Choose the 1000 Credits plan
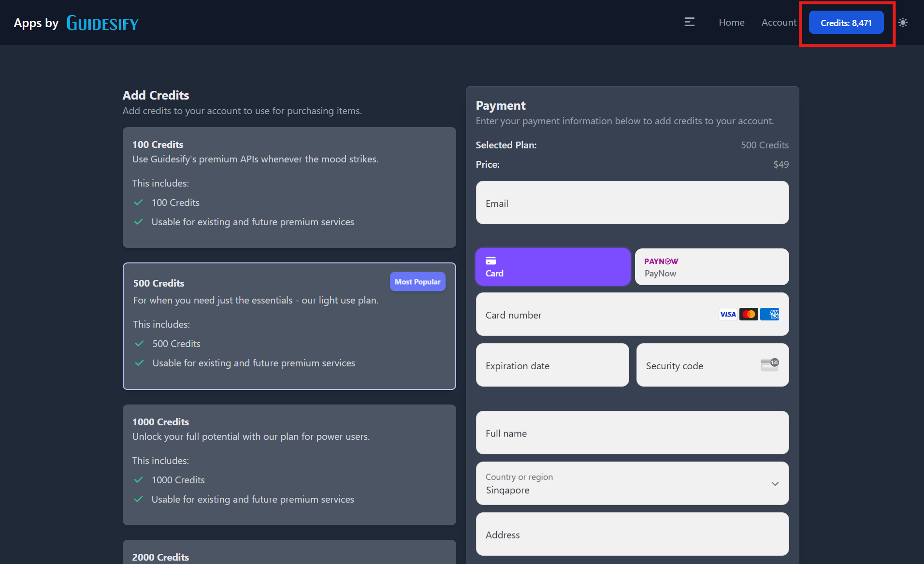924x564 pixels. click(x=289, y=464)
